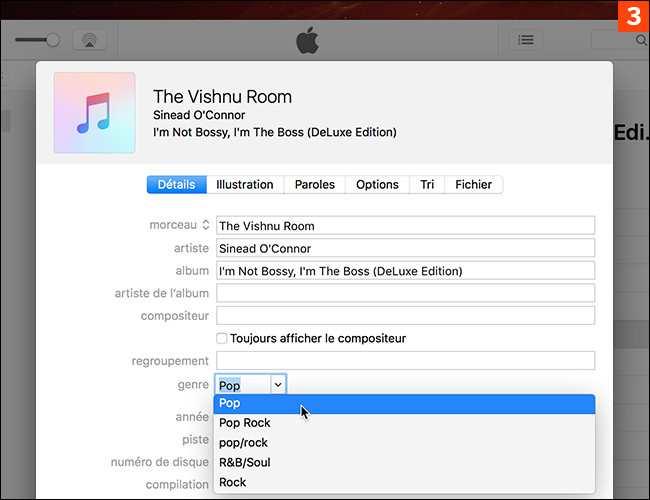Click the compositeur text field

tap(405, 316)
